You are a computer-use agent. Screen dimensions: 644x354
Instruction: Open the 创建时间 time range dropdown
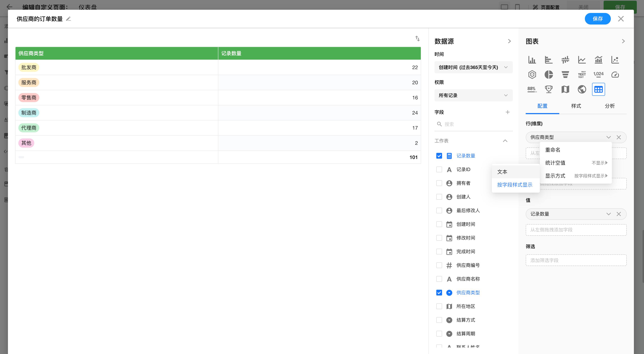[473, 67]
